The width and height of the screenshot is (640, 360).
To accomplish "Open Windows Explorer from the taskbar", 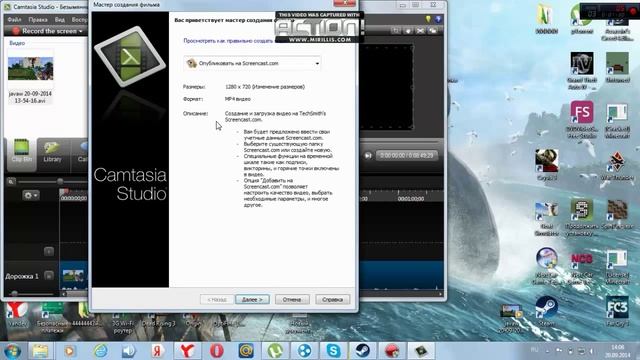I will tap(40, 351).
